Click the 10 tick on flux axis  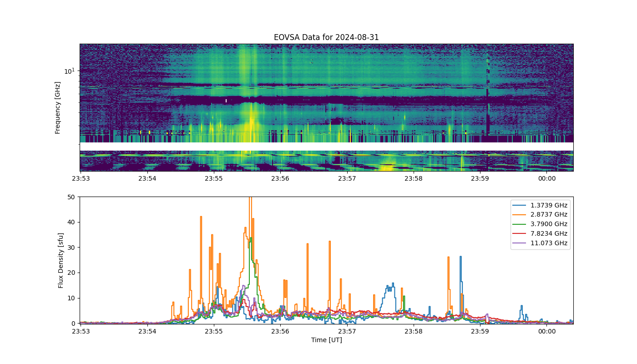(x=71, y=298)
